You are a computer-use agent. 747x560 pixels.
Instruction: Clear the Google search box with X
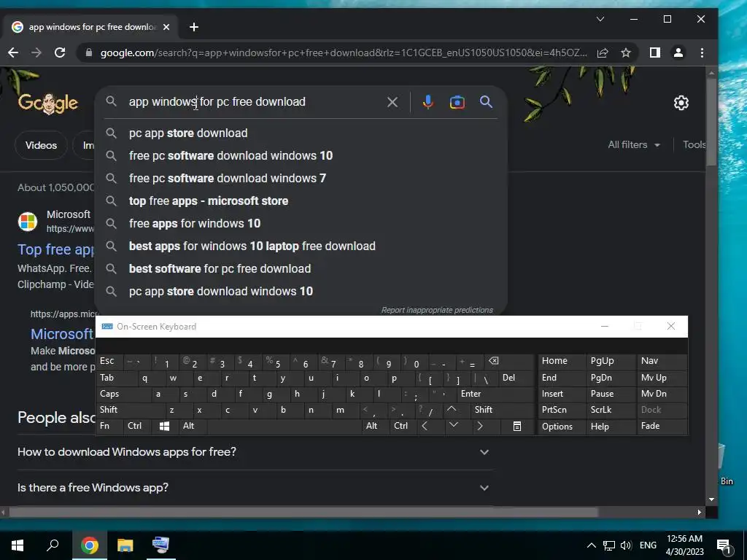[x=392, y=102]
